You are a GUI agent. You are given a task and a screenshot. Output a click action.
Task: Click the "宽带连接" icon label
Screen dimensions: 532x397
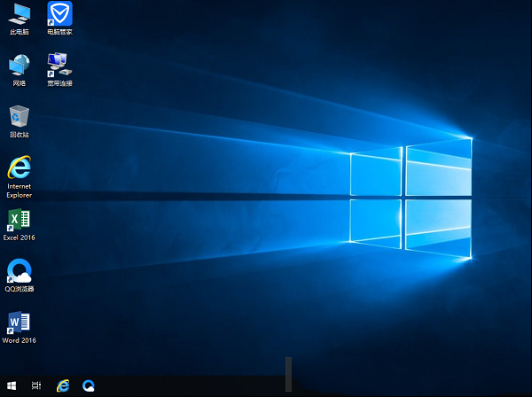tap(59, 83)
